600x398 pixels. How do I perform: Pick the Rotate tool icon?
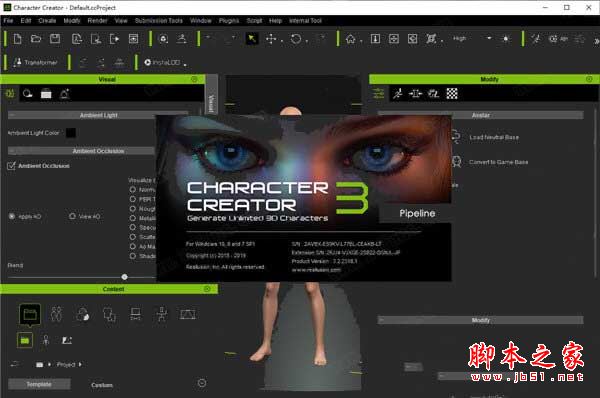pos(296,39)
